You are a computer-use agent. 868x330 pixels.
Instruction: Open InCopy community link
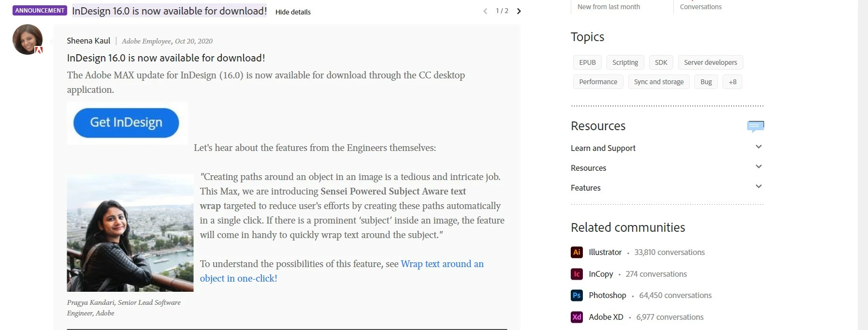pyautogui.click(x=601, y=274)
